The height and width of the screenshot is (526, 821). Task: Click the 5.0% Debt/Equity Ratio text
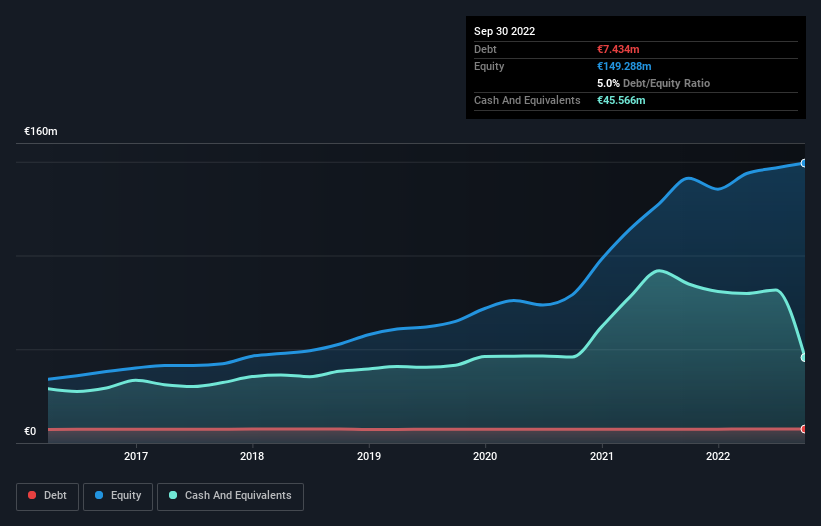point(653,83)
